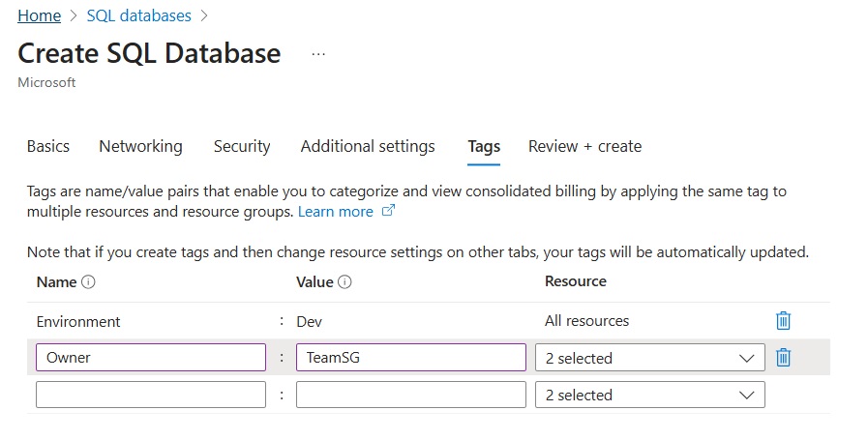Go to the Additional settings tab
Image resolution: width=868 pixels, height=440 pixels.
[368, 146]
